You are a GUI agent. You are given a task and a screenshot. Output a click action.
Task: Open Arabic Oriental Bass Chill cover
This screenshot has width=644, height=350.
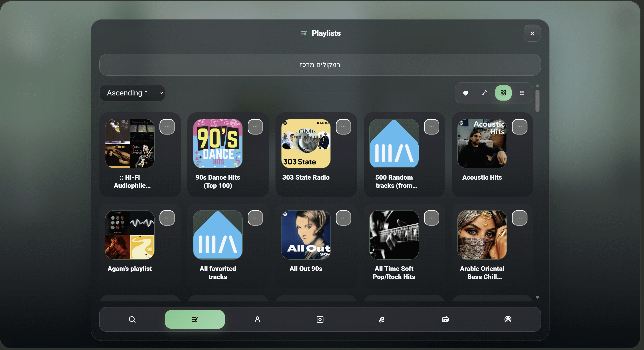[x=482, y=235]
